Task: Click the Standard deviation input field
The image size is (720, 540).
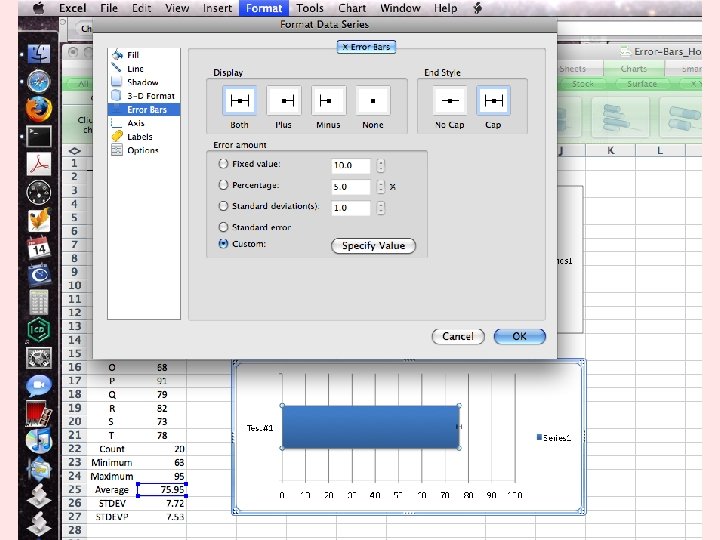Action: point(351,208)
